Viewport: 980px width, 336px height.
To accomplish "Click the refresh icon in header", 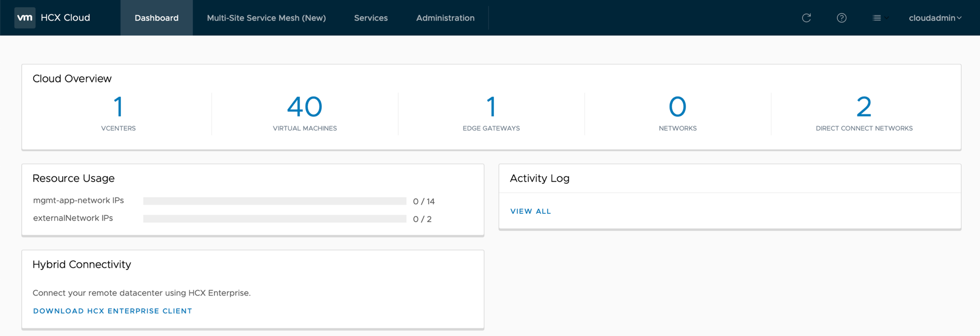I will tap(806, 18).
